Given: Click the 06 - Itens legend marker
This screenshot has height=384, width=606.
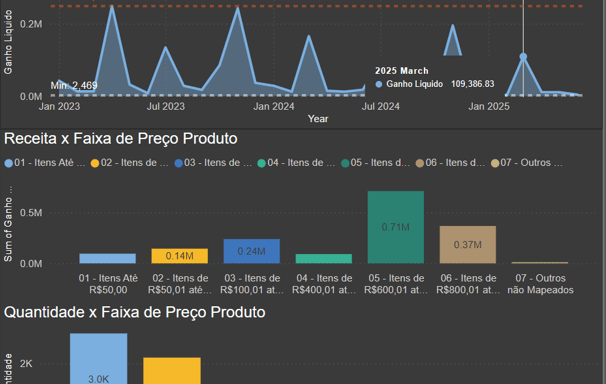Looking at the screenshot, I should (420, 163).
